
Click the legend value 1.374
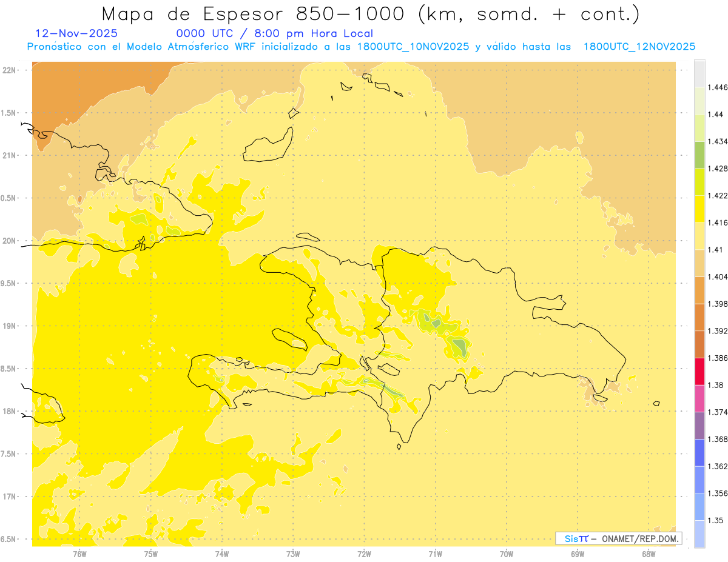click(x=718, y=412)
